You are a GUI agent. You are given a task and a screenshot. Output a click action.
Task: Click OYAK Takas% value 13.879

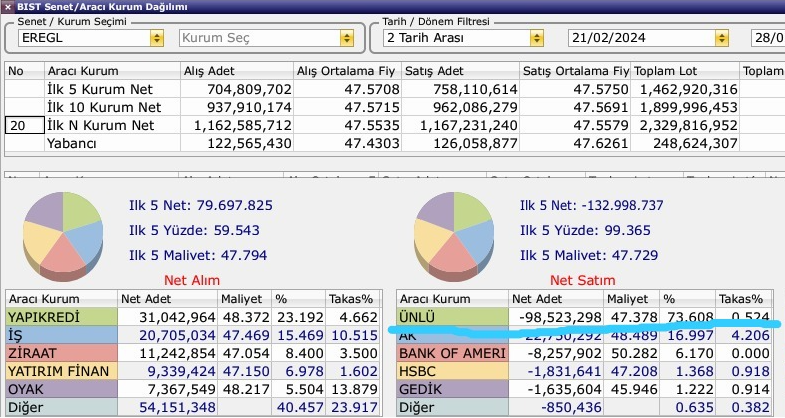[x=354, y=389]
